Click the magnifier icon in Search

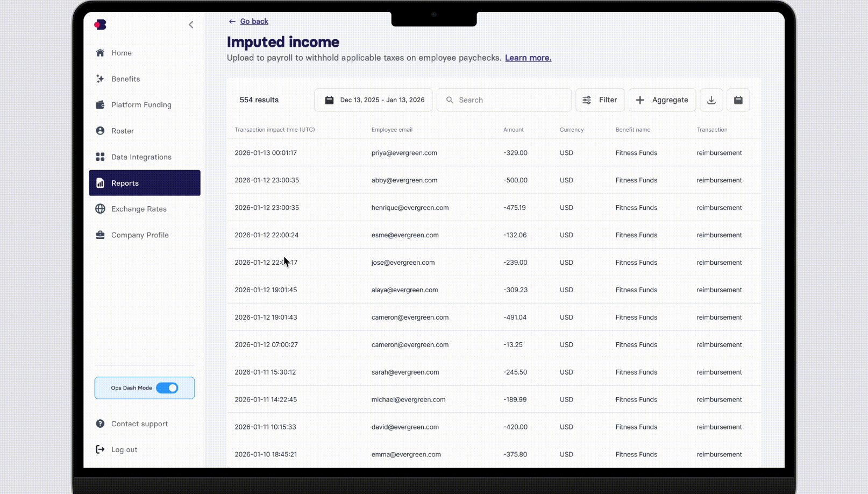tap(450, 100)
